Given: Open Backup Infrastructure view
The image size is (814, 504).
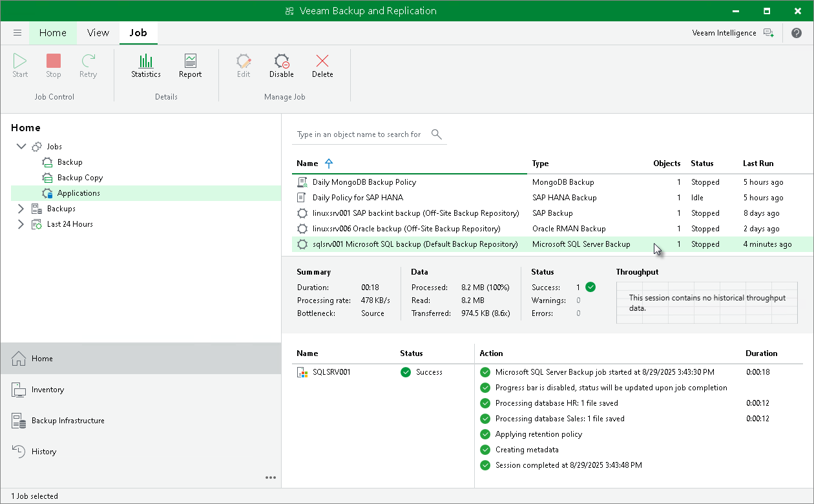Looking at the screenshot, I should 68,420.
